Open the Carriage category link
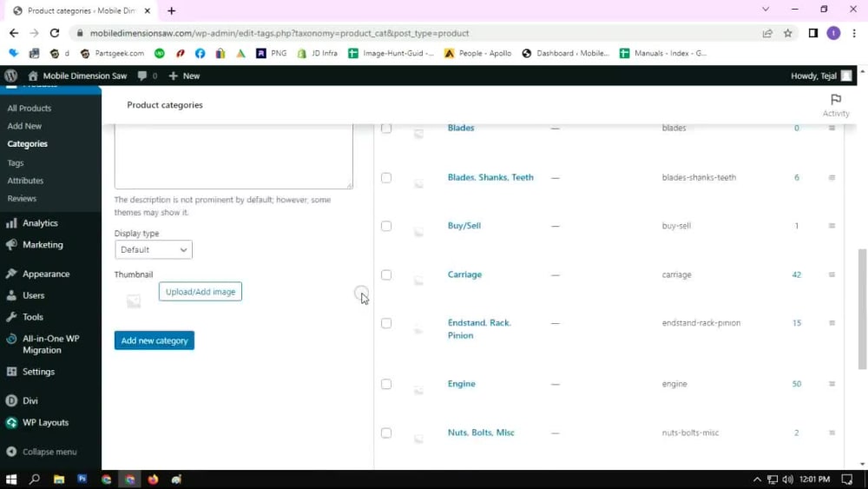The image size is (868, 489). click(464, 274)
